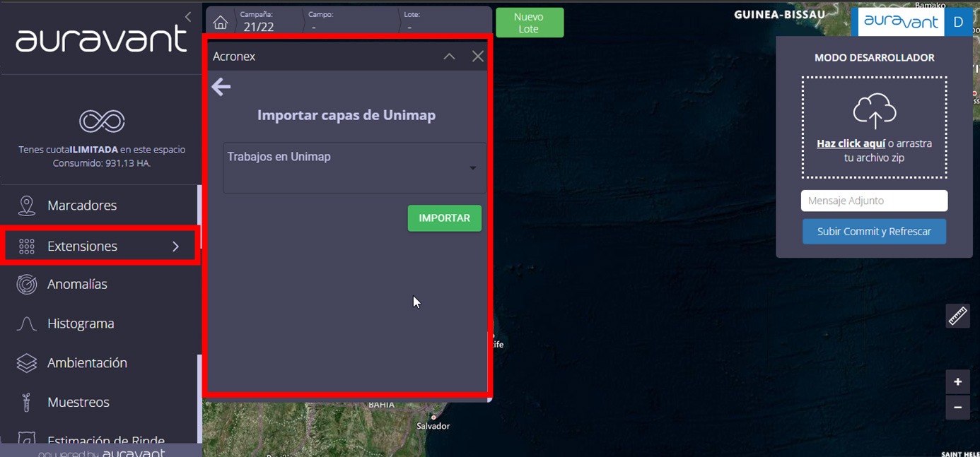Click the Extensiones grid icon

click(x=27, y=247)
